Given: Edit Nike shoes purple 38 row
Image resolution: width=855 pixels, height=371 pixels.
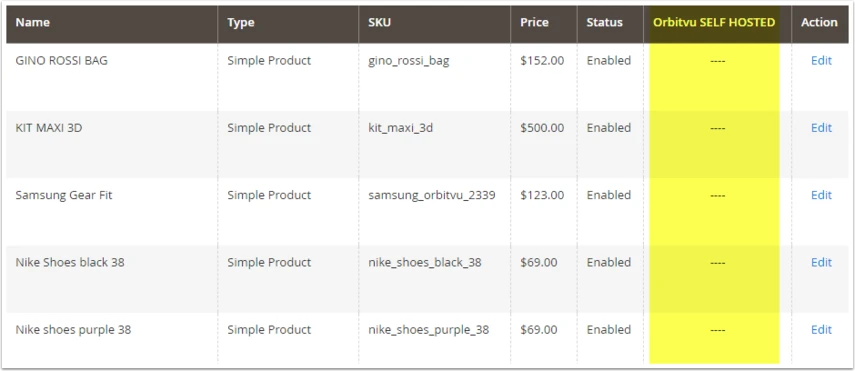Looking at the screenshot, I should click(x=821, y=330).
